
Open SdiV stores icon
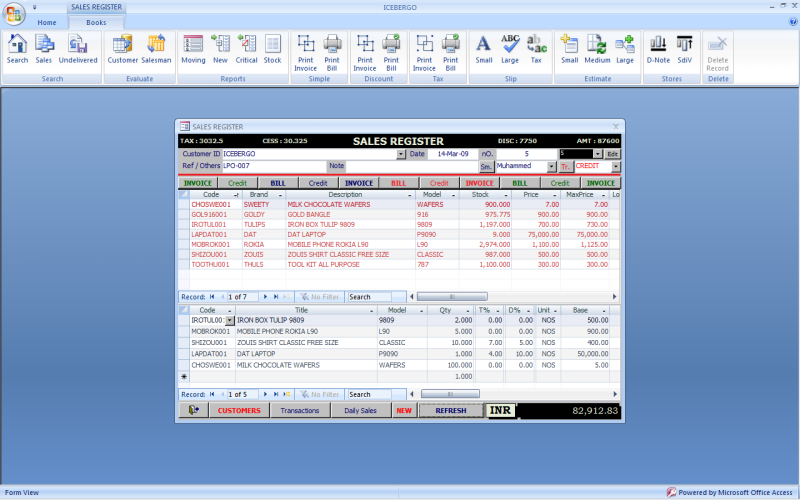(x=685, y=49)
